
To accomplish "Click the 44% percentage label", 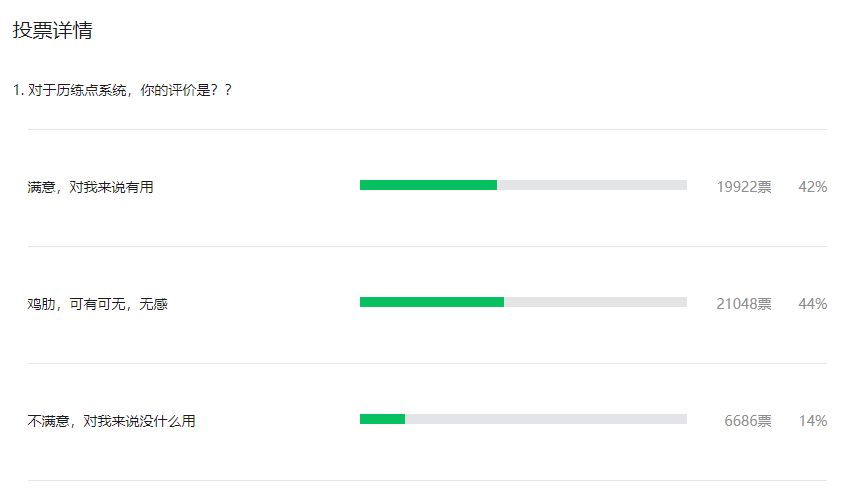I will (812, 304).
